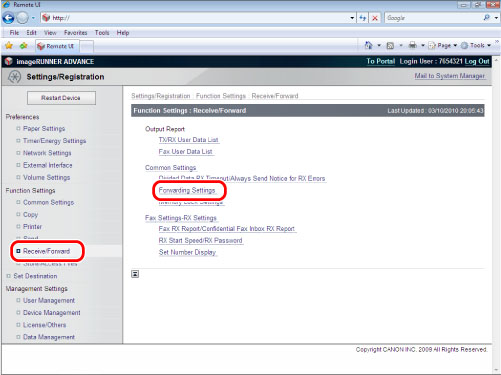Open Favorites star icon in toolbar
501x375 pixels.
point(9,46)
